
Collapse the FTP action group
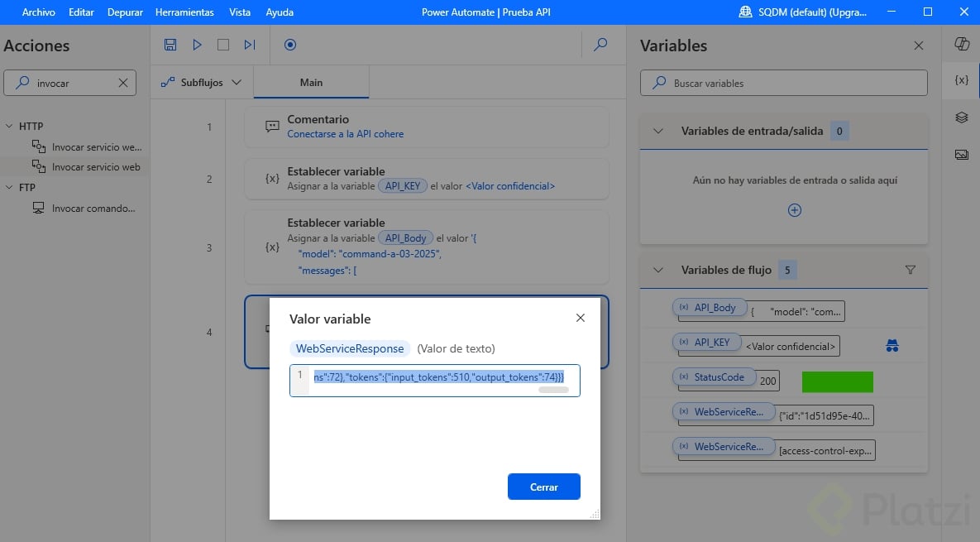[9, 188]
